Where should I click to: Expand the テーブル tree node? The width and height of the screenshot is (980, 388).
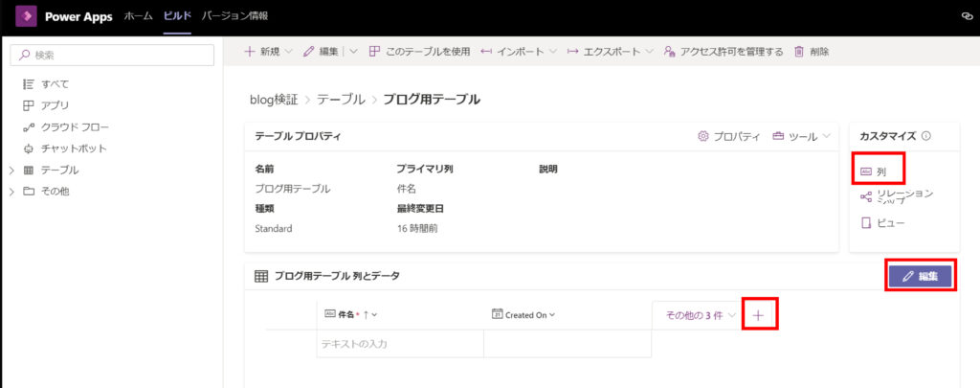click(11, 171)
